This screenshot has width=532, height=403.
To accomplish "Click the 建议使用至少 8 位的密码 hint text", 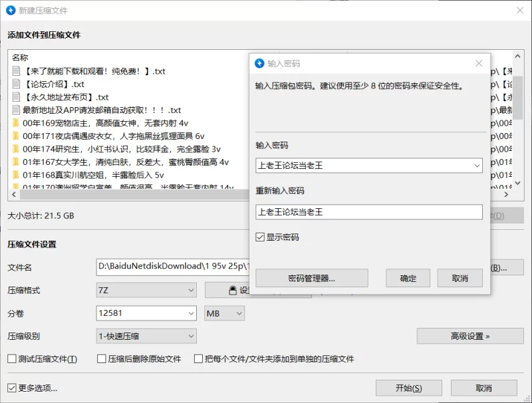I will coord(392,86).
